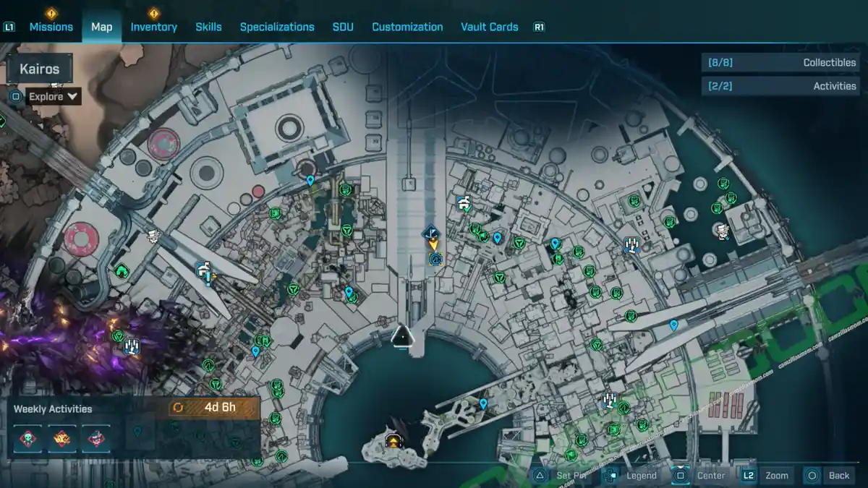
Task: Click the L1 bumper icon
Action: (x=9, y=27)
